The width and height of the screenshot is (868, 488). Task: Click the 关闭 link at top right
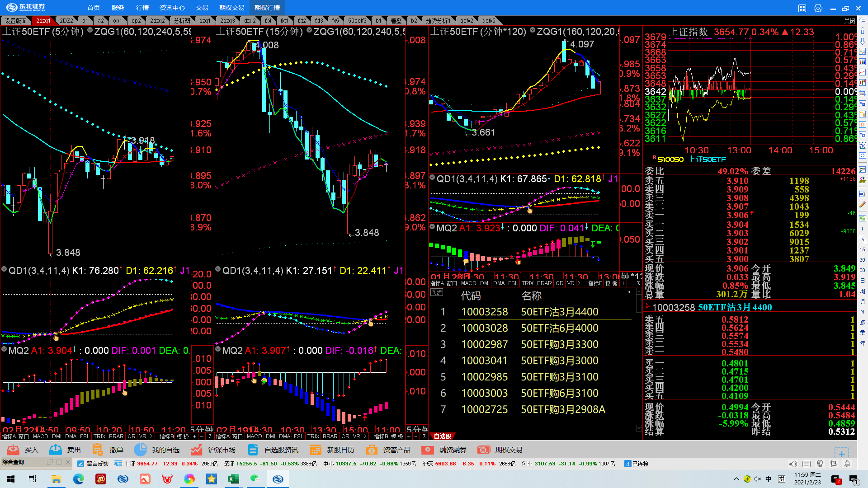point(849,21)
